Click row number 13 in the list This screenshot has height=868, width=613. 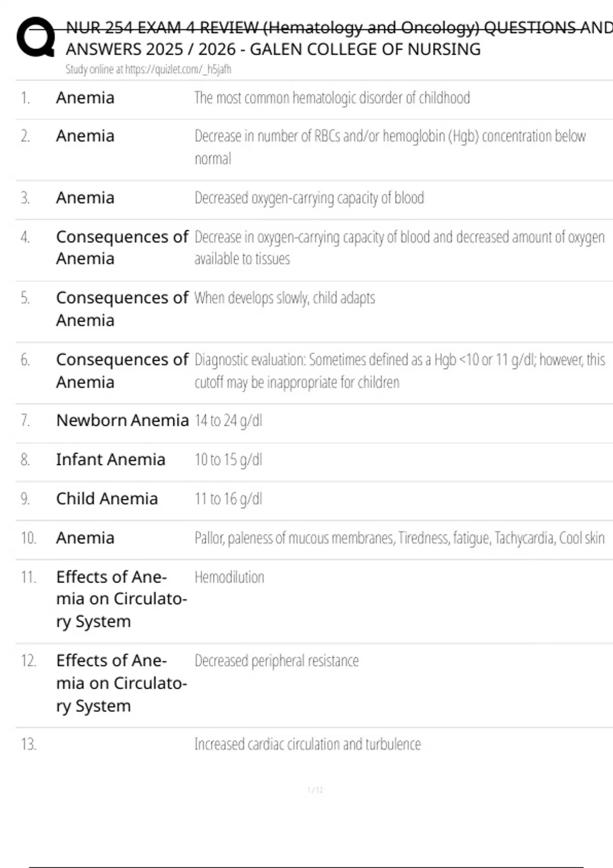coord(29,744)
